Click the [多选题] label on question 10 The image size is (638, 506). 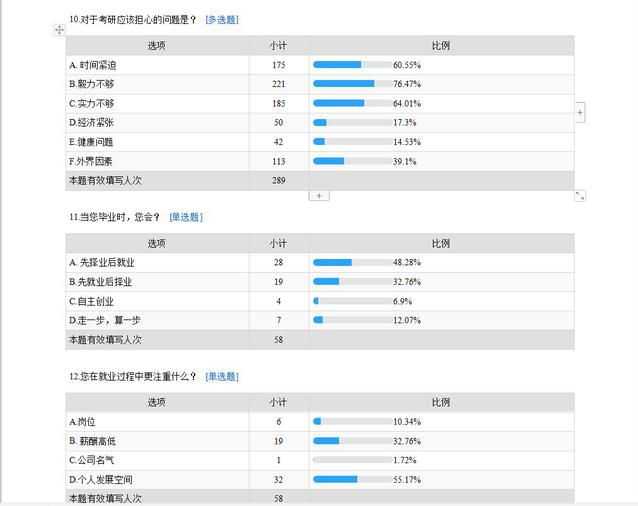click(x=222, y=19)
